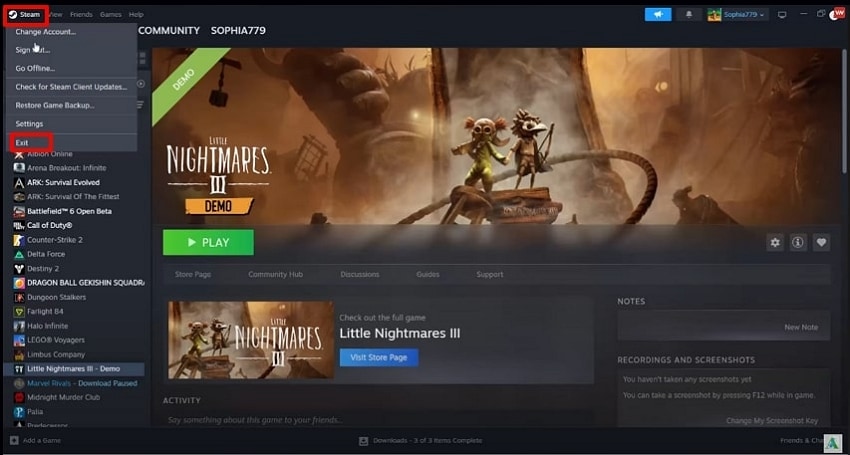Click the Marvel Rivals game icon
Image resolution: width=850 pixels, height=455 pixels.
[19, 383]
